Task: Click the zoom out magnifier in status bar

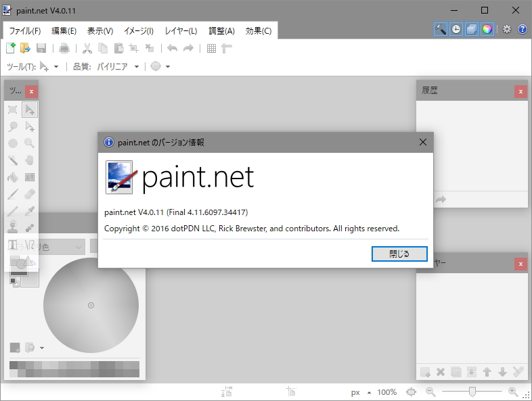Action: [x=430, y=392]
